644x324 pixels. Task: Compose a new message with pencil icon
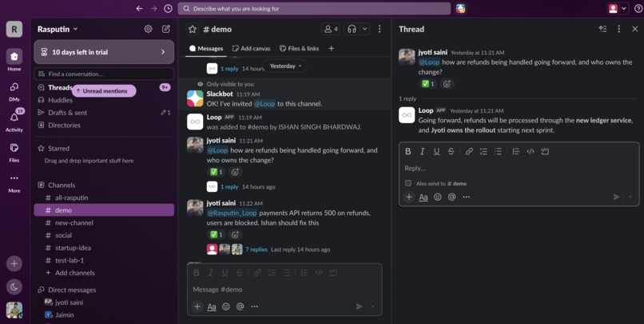[166, 29]
